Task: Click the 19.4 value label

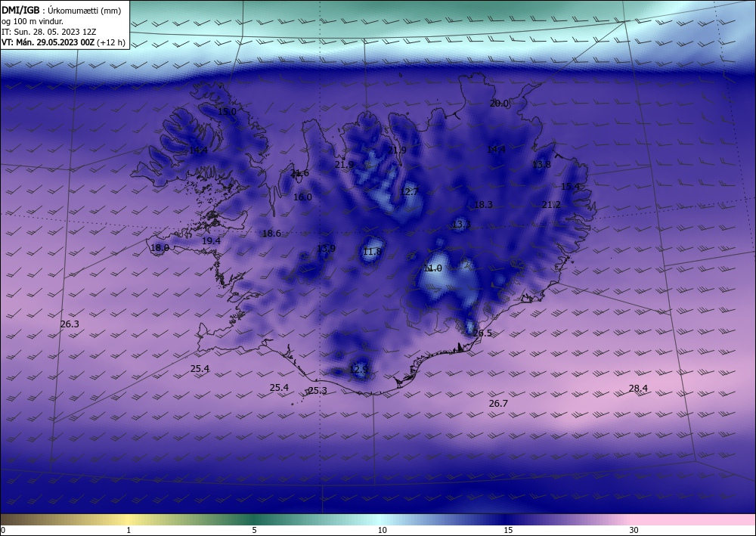Action: [211, 240]
